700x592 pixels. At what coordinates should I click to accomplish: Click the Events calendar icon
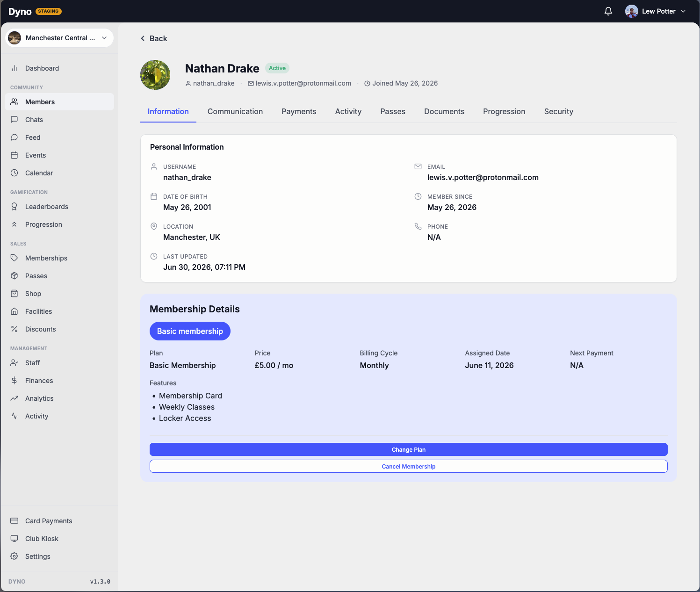14,155
